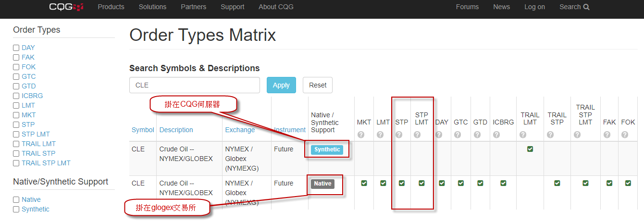Open the About CQG menu
Screen dimensions: 644x223
[x=276, y=7]
